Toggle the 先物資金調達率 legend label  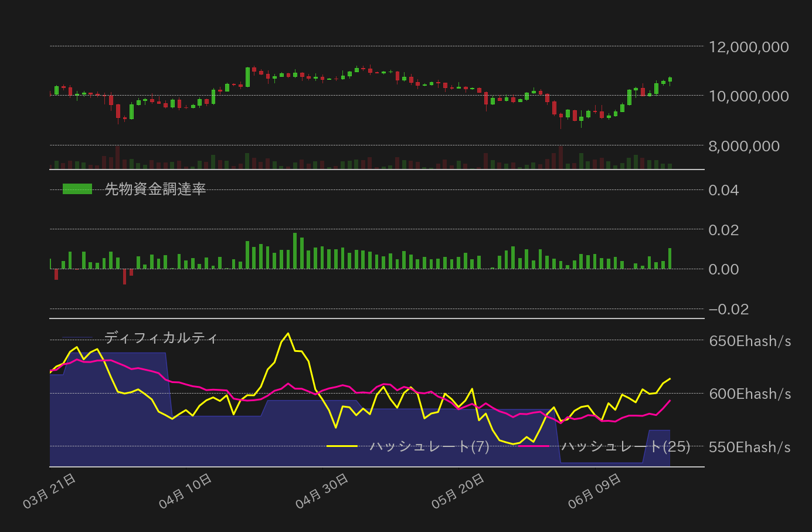pos(155,189)
